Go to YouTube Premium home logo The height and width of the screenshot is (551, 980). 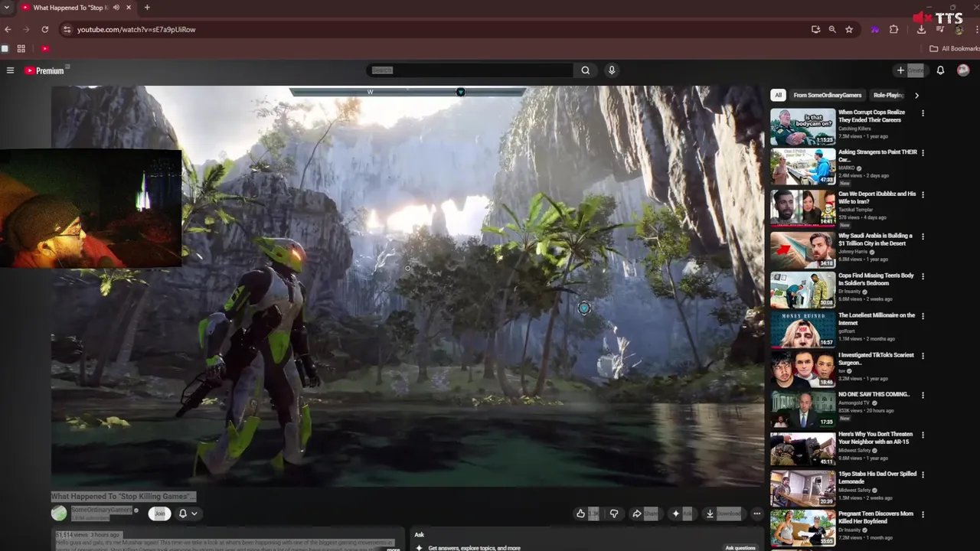point(44,70)
